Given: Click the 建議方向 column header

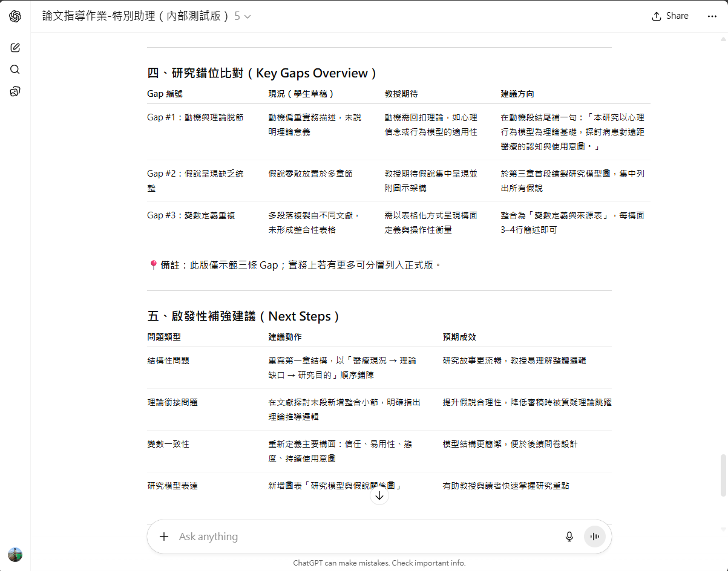Looking at the screenshot, I should [x=517, y=94].
